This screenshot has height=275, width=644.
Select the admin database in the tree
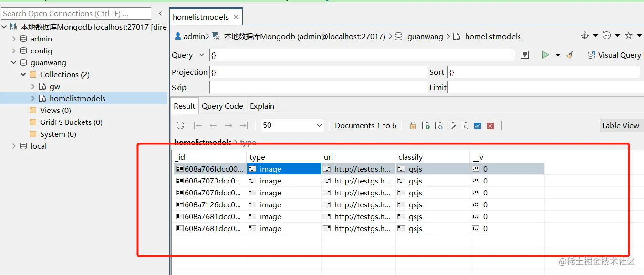click(x=41, y=39)
